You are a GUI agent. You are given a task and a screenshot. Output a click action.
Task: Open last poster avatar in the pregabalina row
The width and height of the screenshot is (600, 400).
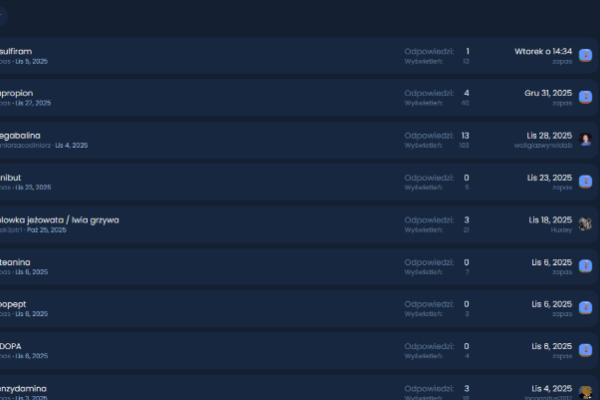click(x=585, y=139)
